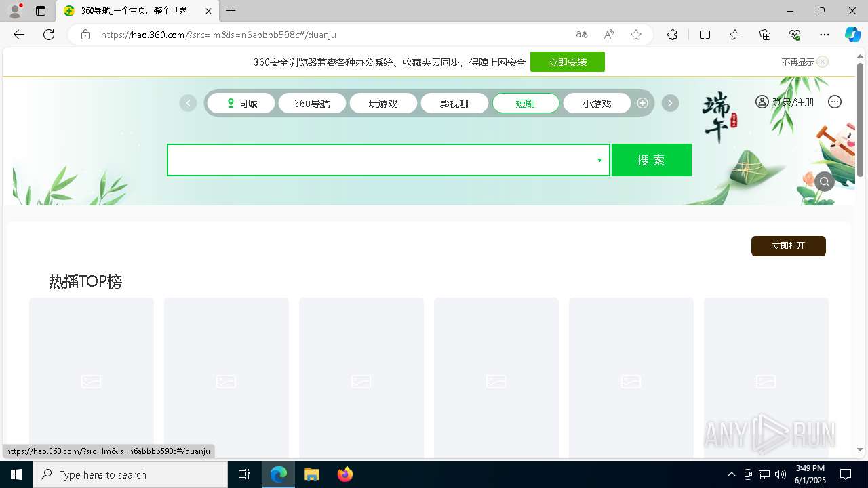
Task: Open the volume control tray icon
Action: point(781,474)
